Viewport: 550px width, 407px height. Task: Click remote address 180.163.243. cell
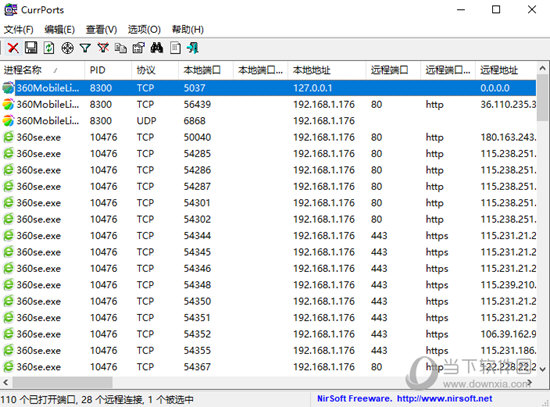coord(508,137)
